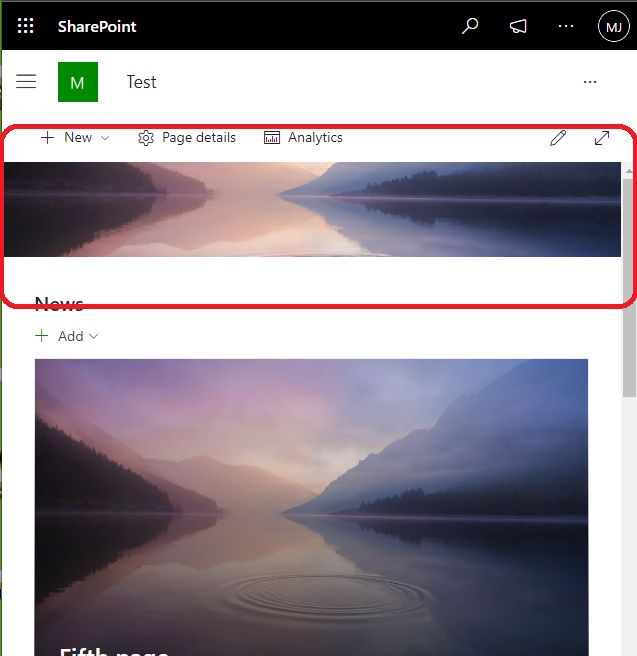The height and width of the screenshot is (656, 637).
Task: Expand the New dropdown chevron
Action: pos(105,138)
